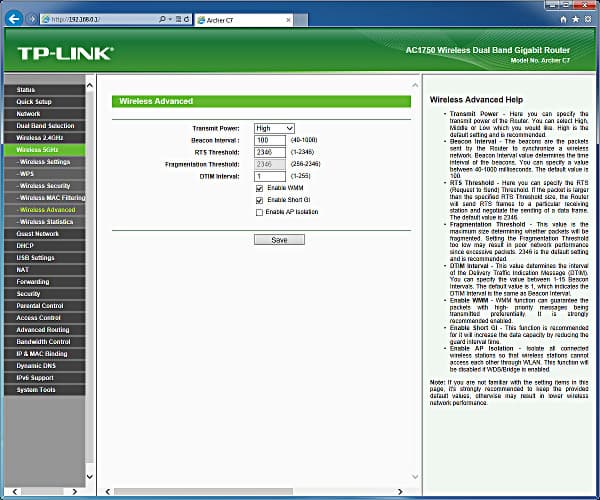Click the main pane scroll down arrow
Image resolution: width=600 pixels, height=500 pixels.
coord(415,477)
